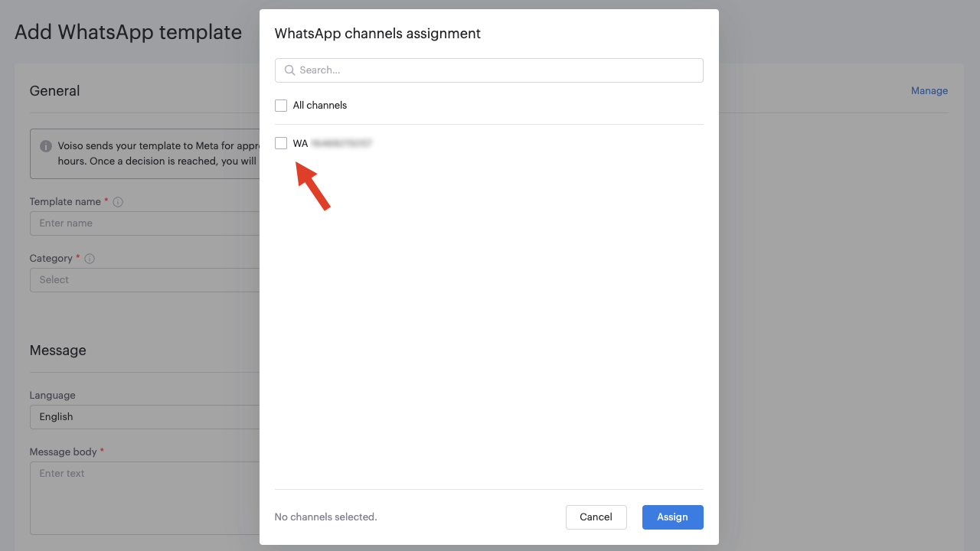The image size is (980, 551).
Task: Click the 'All channels' label text
Action: click(320, 106)
